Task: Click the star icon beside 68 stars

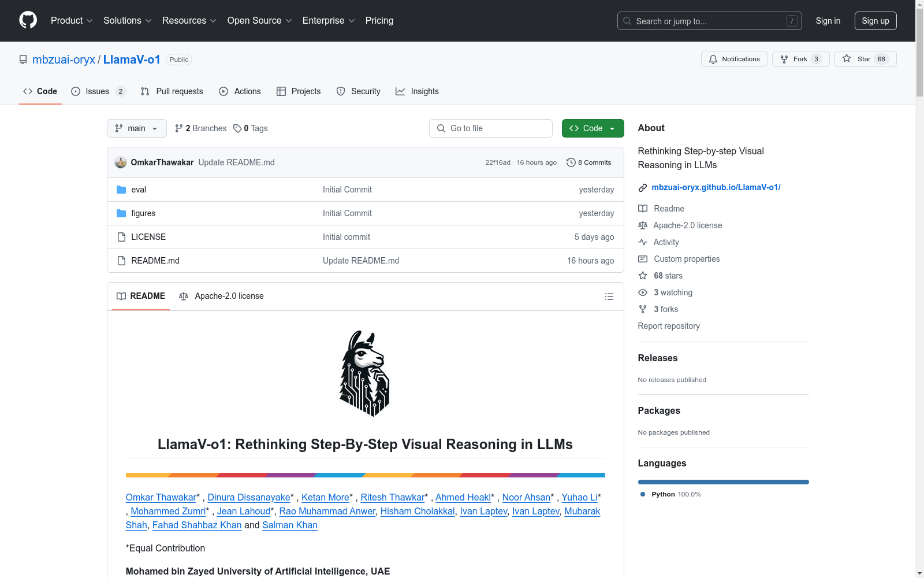Action: pyautogui.click(x=643, y=276)
